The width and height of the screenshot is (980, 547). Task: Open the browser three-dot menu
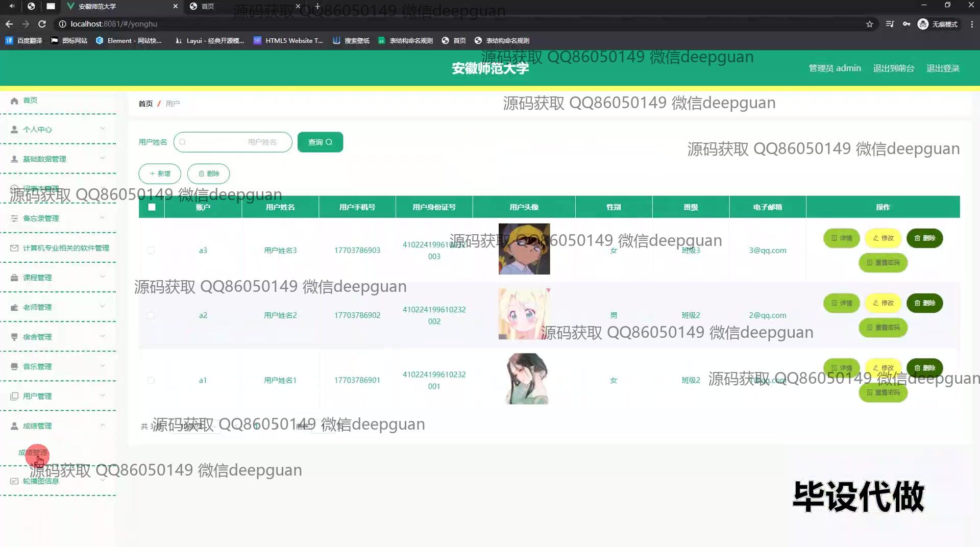coord(972,24)
